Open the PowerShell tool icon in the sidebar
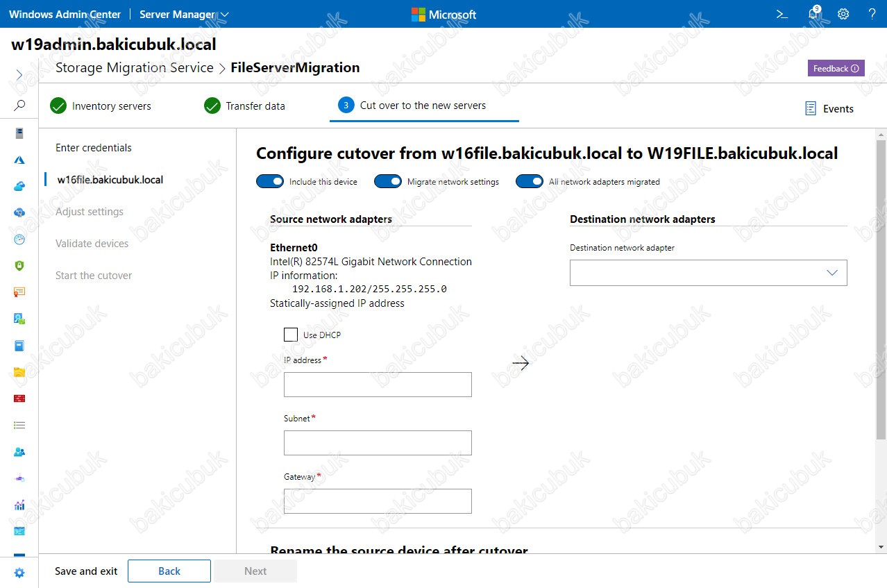Image resolution: width=887 pixels, height=588 pixels. tap(19, 531)
